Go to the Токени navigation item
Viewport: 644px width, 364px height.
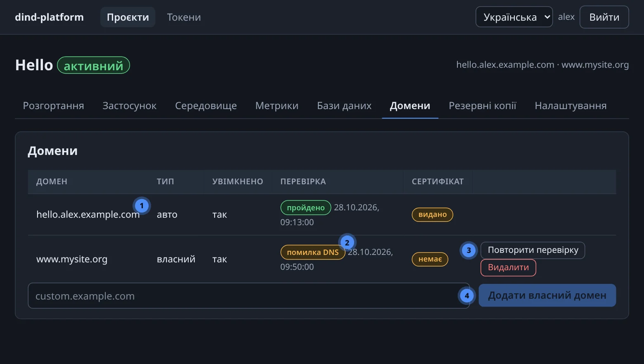[184, 17]
